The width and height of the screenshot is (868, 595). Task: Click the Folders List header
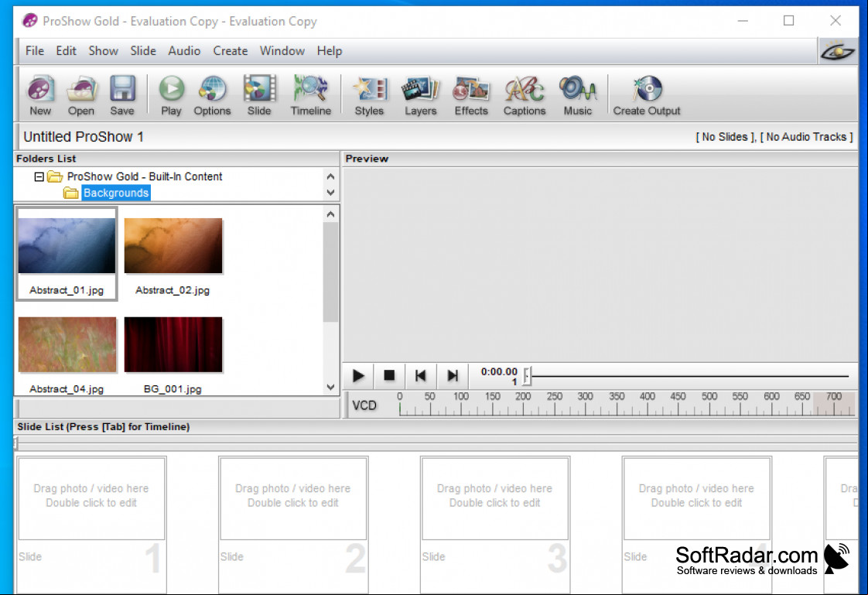[x=46, y=159]
